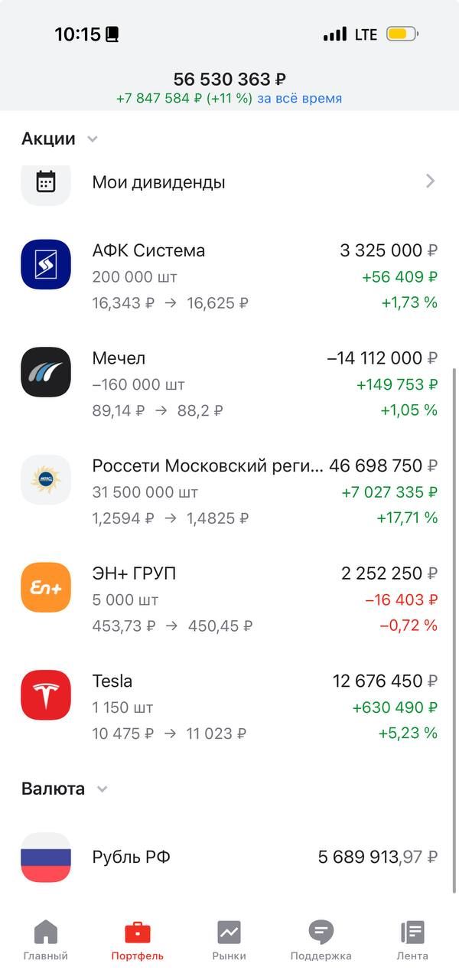Tap the LTE signal status indicator
The height and width of the screenshot is (980, 459).
click(x=366, y=34)
